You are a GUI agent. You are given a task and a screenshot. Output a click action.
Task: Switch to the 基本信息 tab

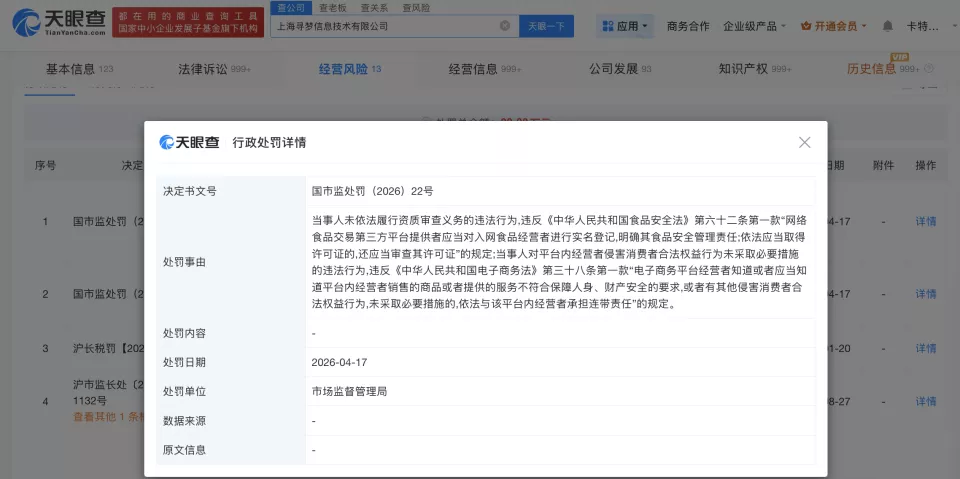[70, 69]
